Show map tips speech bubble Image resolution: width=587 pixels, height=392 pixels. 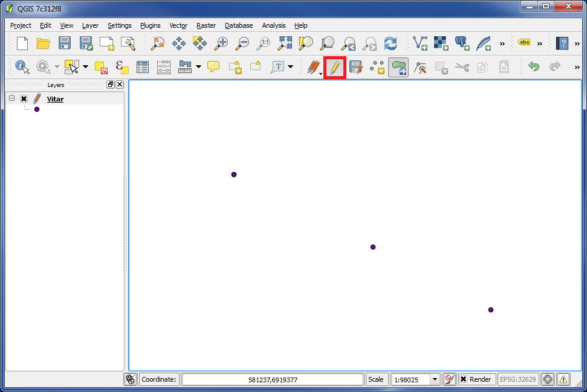[213, 67]
